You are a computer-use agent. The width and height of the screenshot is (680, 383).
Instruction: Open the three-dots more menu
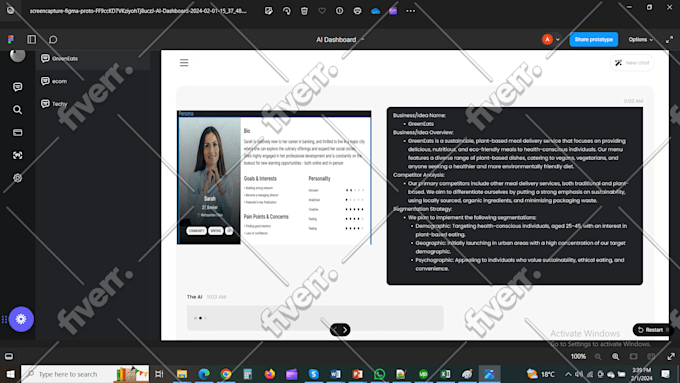tap(410, 11)
